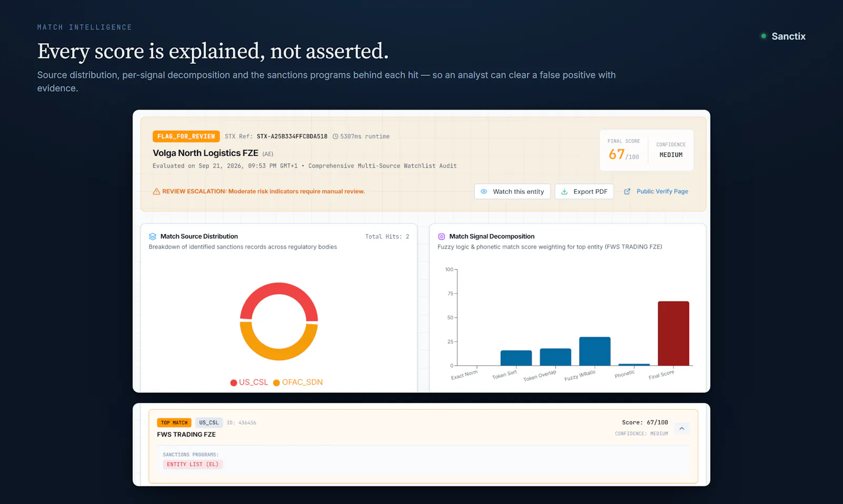Viewport: 843px width, 504px height.
Task: Click the download icon in Export PDF
Action: 564,192
